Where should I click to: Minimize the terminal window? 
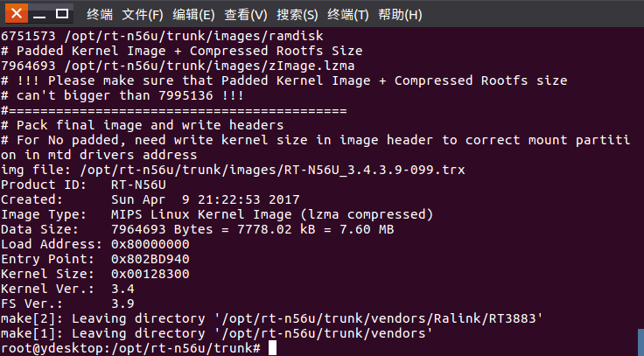point(39,14)
